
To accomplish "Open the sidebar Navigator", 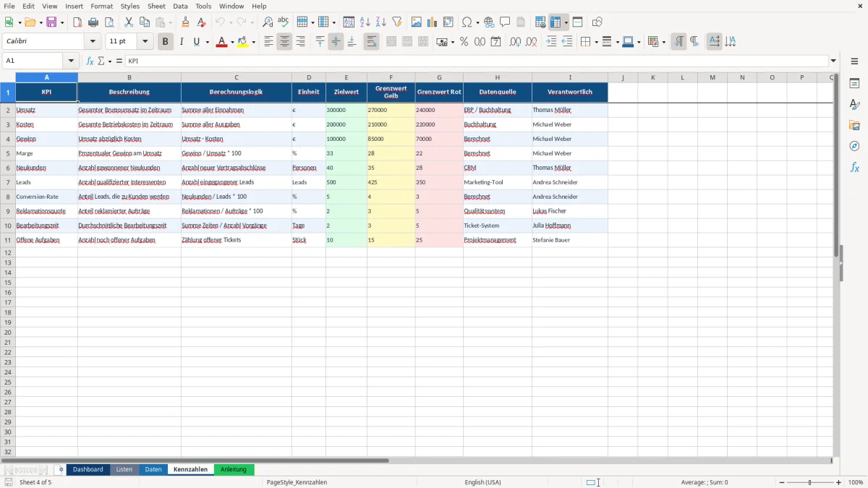I will click(854, 146).
